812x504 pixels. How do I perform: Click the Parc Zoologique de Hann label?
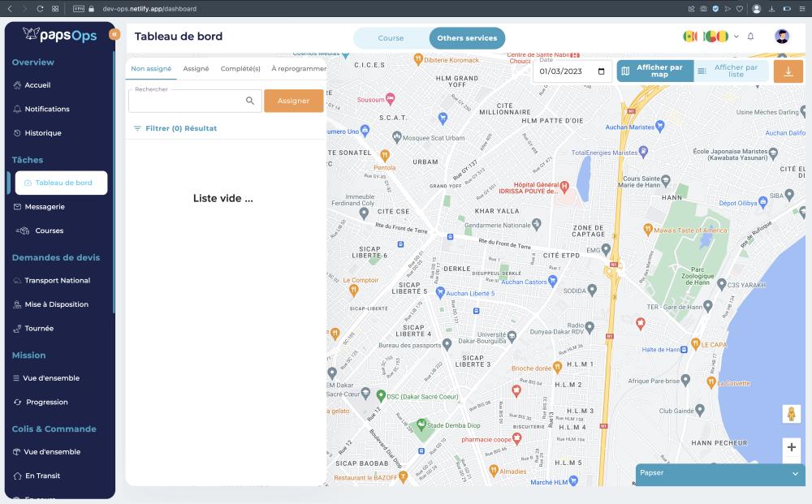click(698, 276)
